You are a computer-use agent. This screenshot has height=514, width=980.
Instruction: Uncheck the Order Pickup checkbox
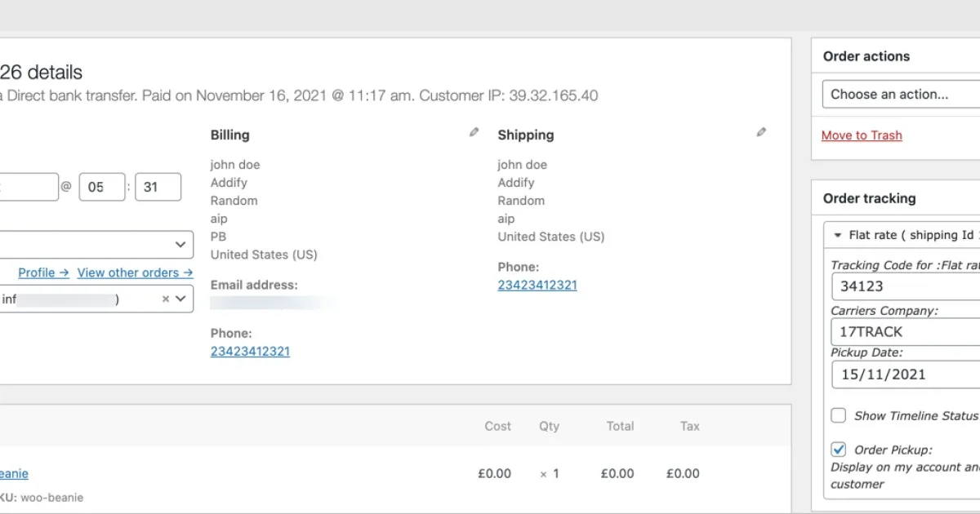tap(839, 450)
